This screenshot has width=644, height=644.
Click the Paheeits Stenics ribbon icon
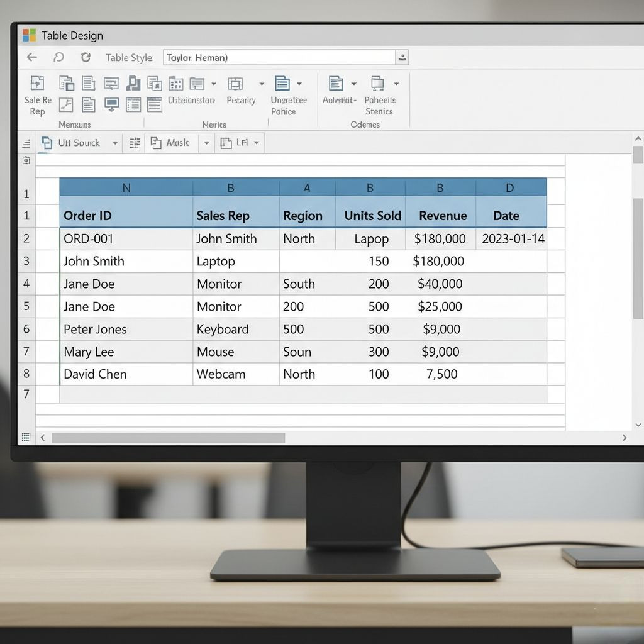point(377,84)
